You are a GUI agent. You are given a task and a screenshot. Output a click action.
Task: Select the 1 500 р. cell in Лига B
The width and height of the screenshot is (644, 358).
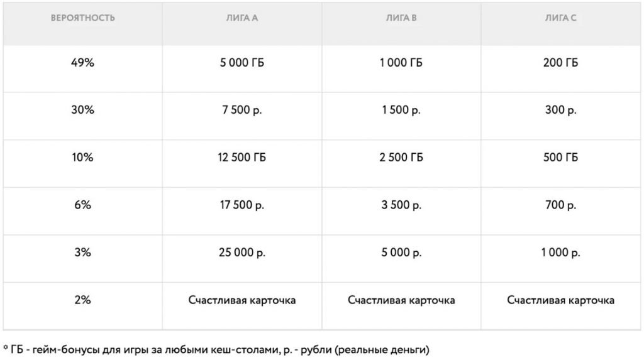coord(401,110)
